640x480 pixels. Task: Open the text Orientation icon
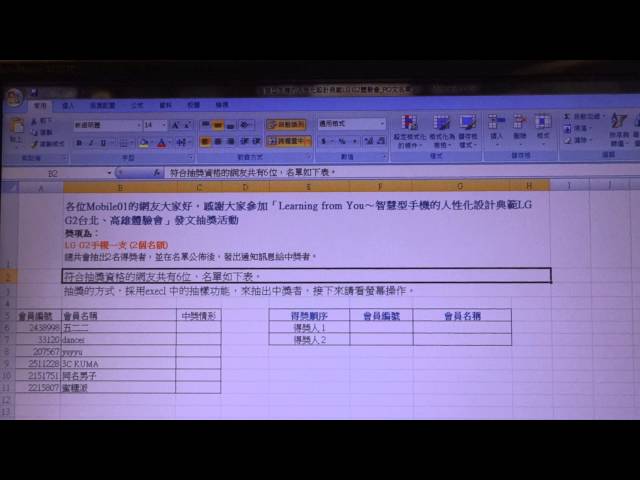tap(246, 124)
